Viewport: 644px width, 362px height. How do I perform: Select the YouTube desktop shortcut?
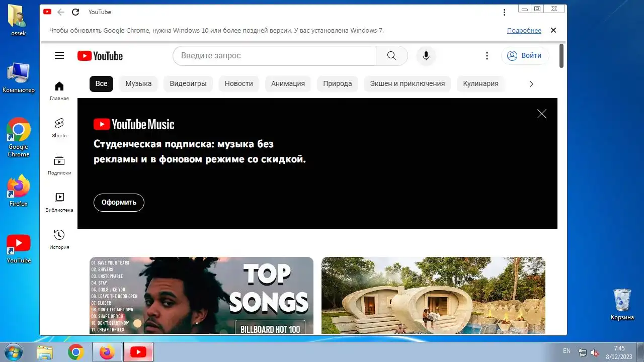pos(19,249)
